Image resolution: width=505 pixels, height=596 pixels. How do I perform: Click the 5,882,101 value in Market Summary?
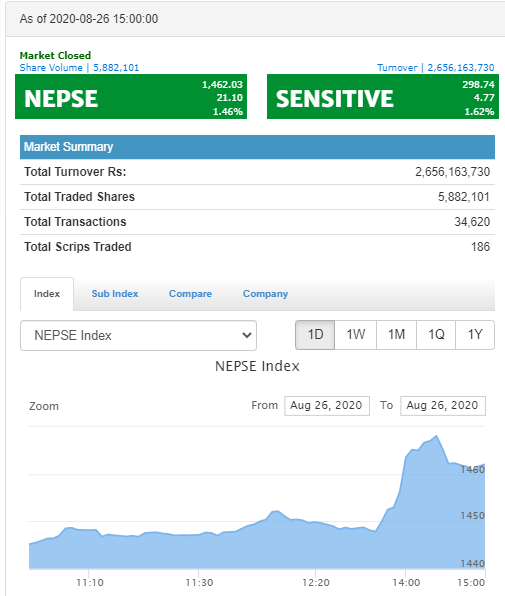pyautogui.click(x=464, y=197)
